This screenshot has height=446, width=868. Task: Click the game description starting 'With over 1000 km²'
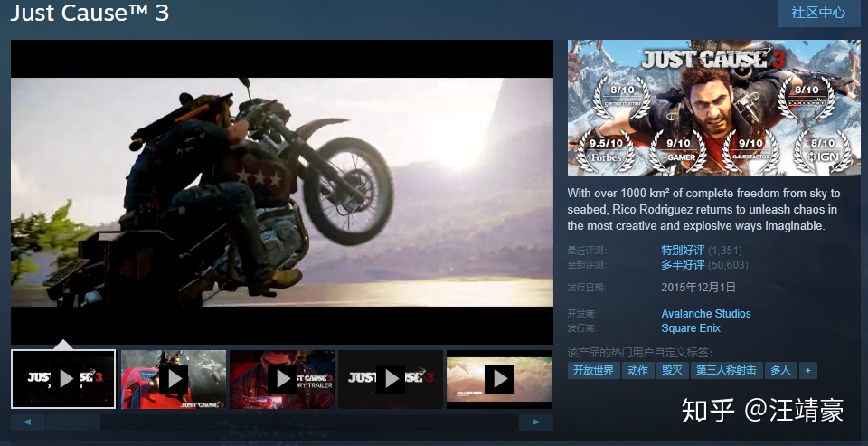point(703,209)
